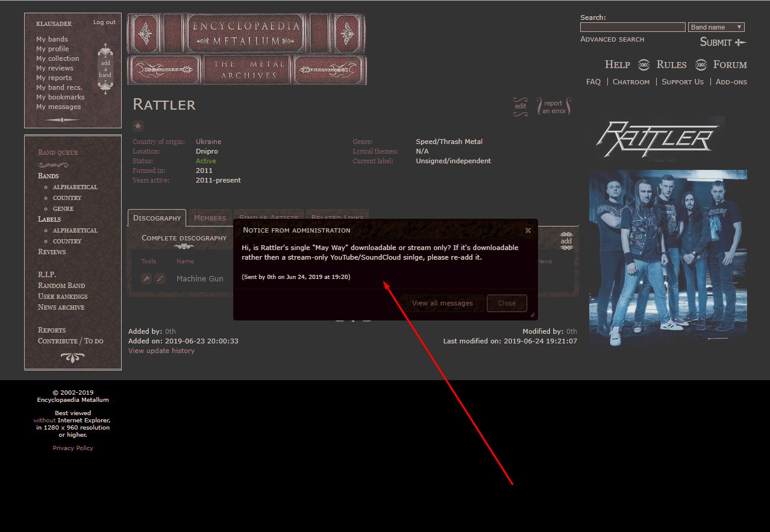Click the Support Us link
This screenshot has height=532, width=770.
click(x=683, y=82)
